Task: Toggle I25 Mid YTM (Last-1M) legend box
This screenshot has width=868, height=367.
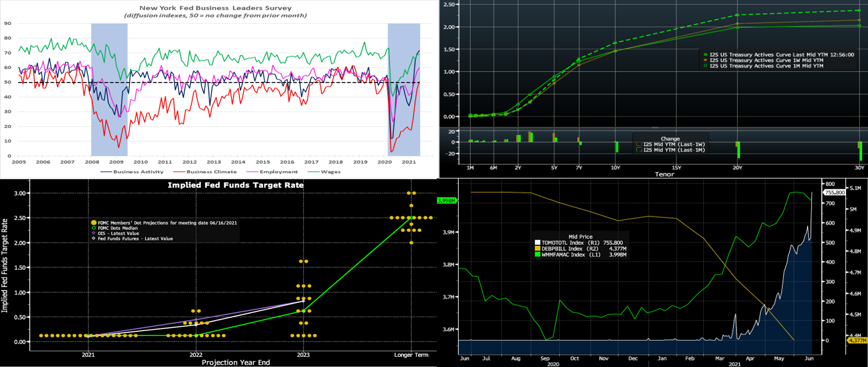Action: (x=638, y=150)
